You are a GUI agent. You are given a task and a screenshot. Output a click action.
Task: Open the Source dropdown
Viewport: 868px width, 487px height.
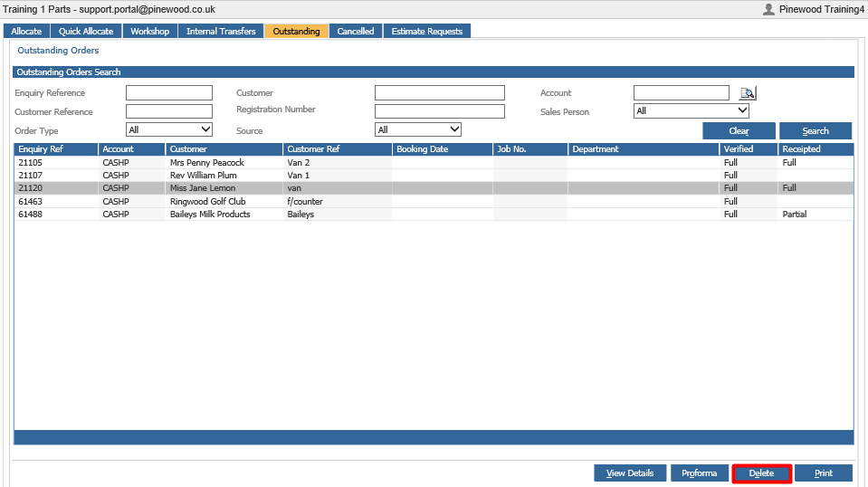coord(418,129)
